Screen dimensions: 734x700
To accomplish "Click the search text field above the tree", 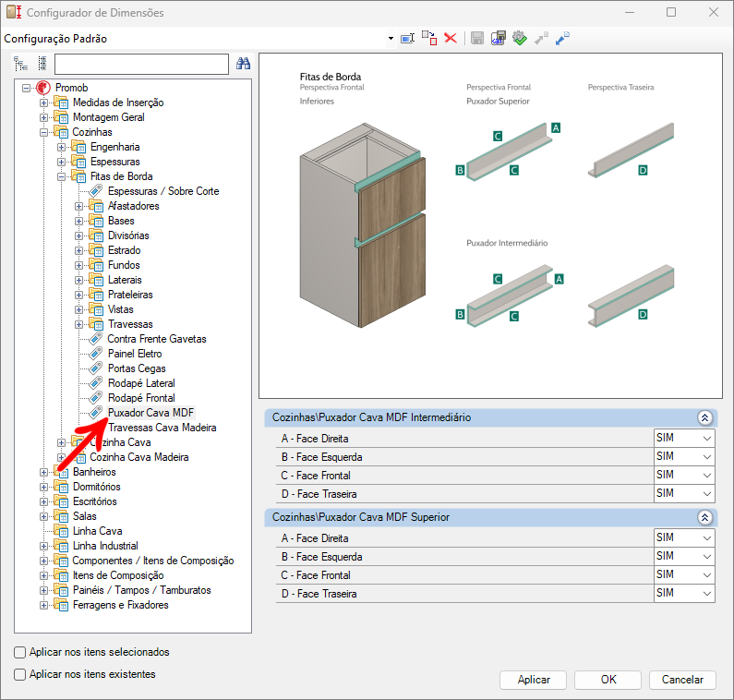I will (141, 64).
